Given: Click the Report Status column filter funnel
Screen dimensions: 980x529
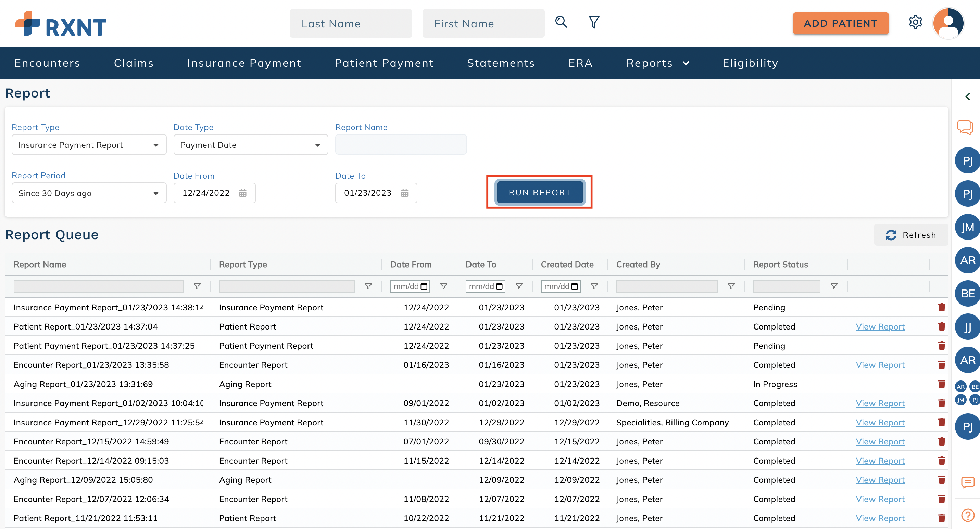Looking at the screenshot, I should pos(834,286).
